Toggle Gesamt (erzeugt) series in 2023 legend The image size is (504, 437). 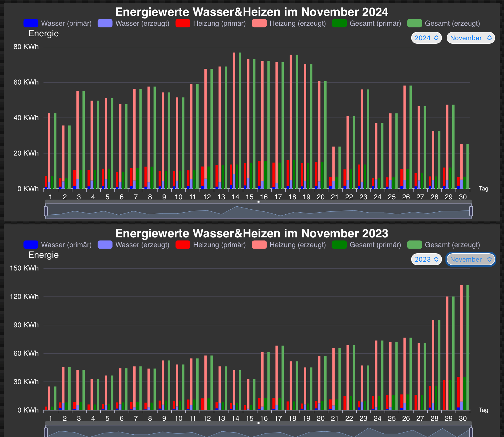pos(444,245)
